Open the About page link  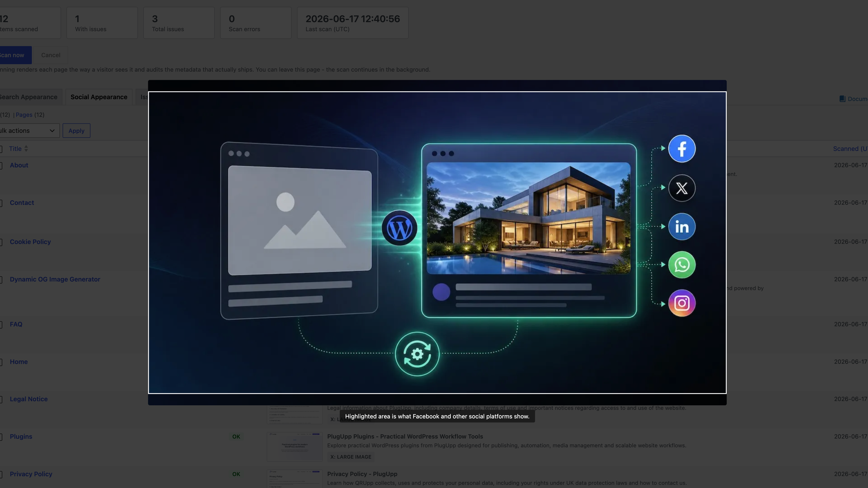pos(19,165)
